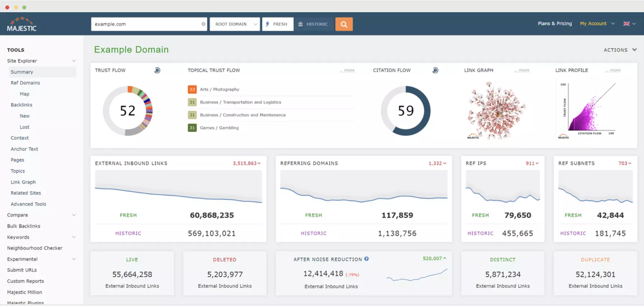Open Pages in the sidebar
This screenshot has width=644, height=306.
point(17,160)
